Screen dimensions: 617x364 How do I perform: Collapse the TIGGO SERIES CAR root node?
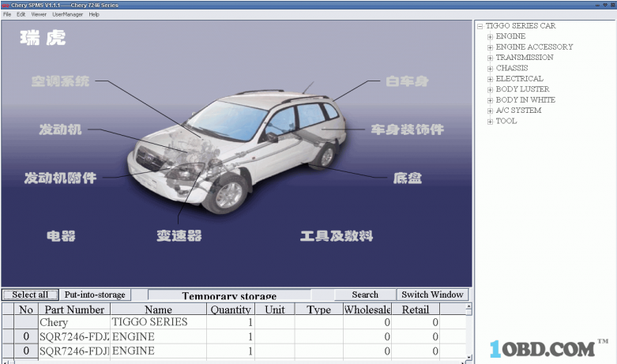point(480,26)
